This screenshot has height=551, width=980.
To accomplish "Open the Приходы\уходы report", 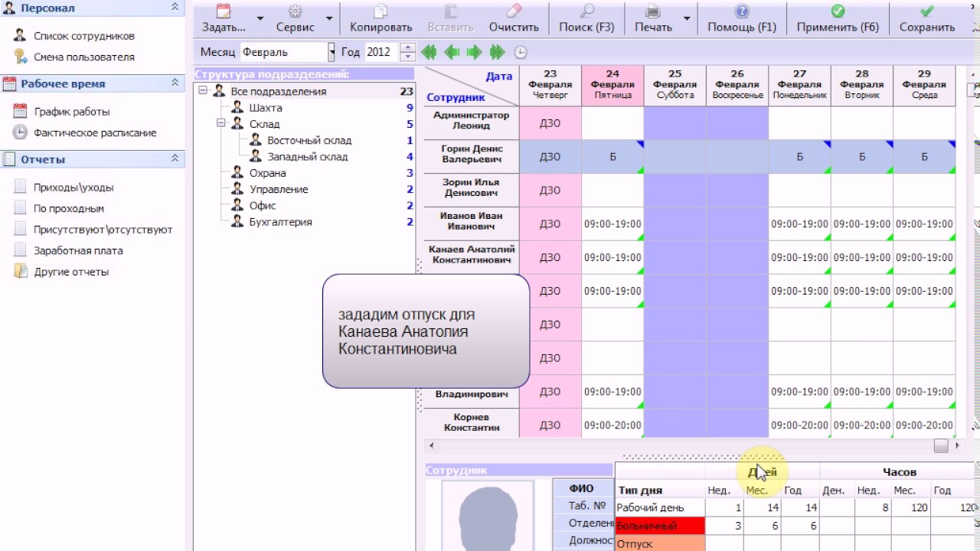I will [73, 187].
